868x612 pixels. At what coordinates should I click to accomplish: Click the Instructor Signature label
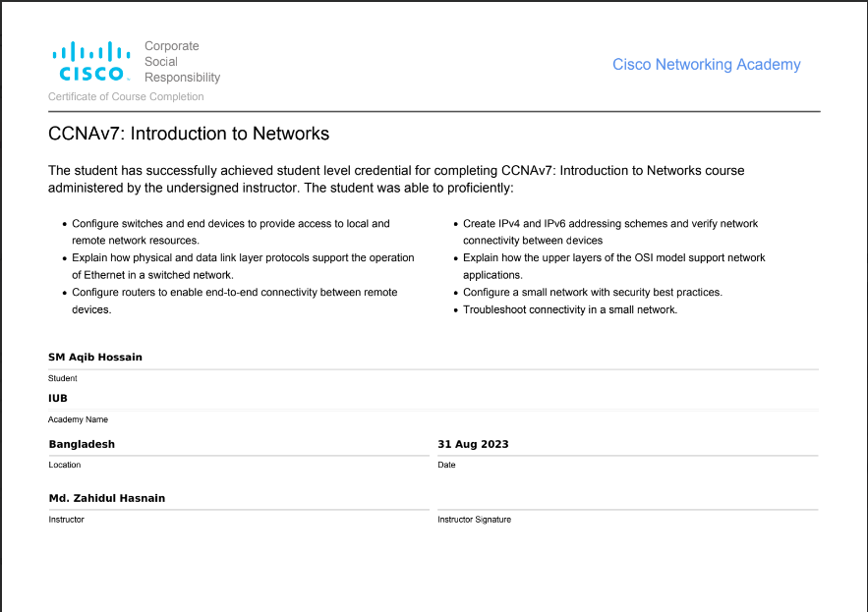coord(474,520)
